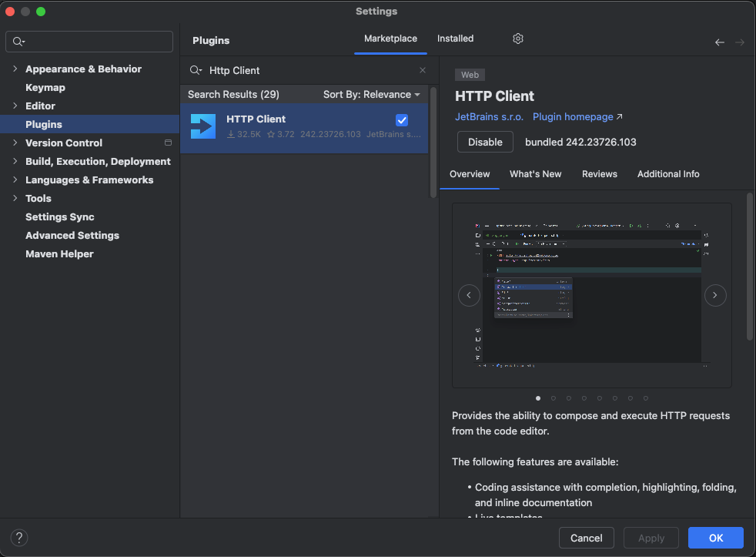Image resolution: width=756 pixels, height=557 pixels.
Task: Open Advanced Settings page
Action: (x=72, y=235)
